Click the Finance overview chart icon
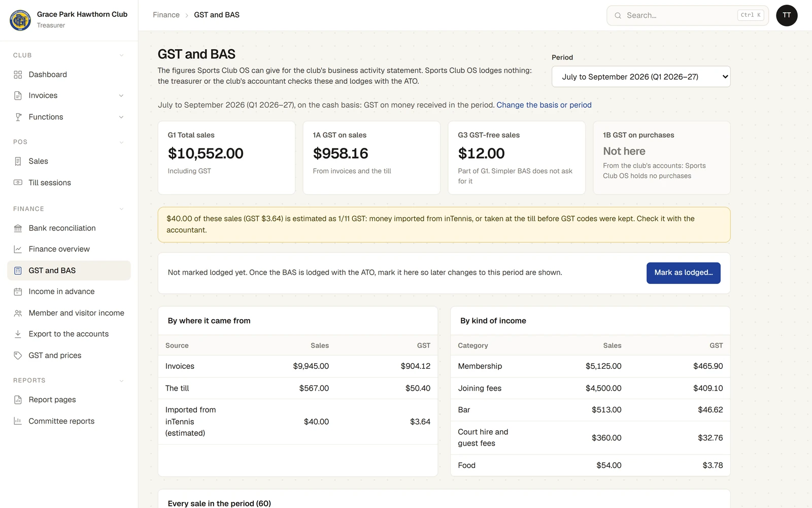Screen dimensions: 812x508 coord(18,249)
